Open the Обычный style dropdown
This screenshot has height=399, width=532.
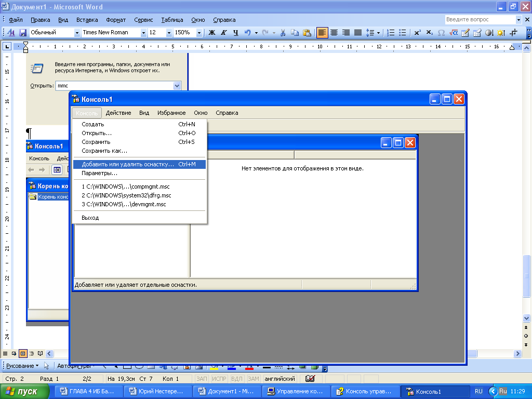coord(77,33)
